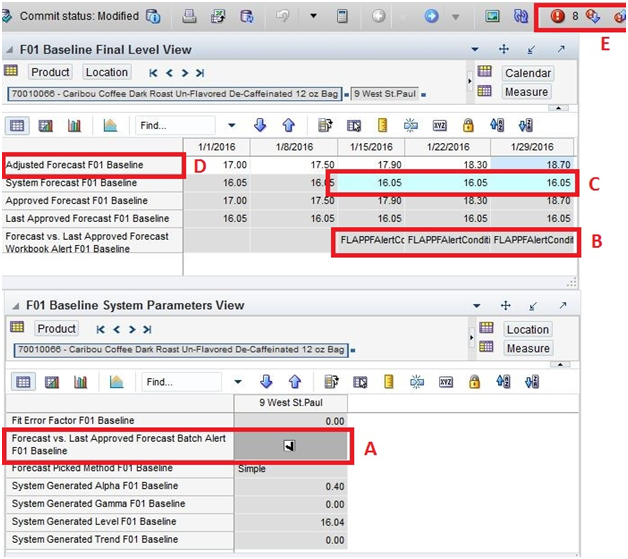Click the blue forward arrow icon
This screenshot has width=628, height=559.
pyautogui.click(x=431, y=16)
